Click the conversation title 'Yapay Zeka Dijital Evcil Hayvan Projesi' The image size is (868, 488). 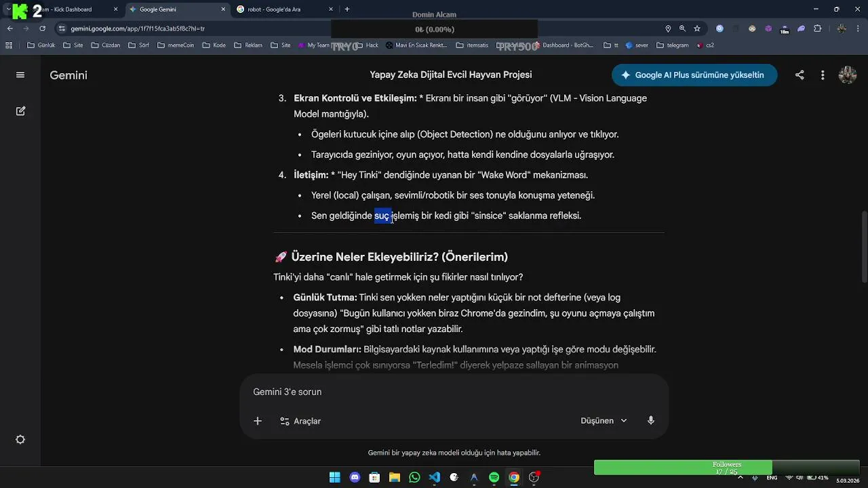click(451, 75)
